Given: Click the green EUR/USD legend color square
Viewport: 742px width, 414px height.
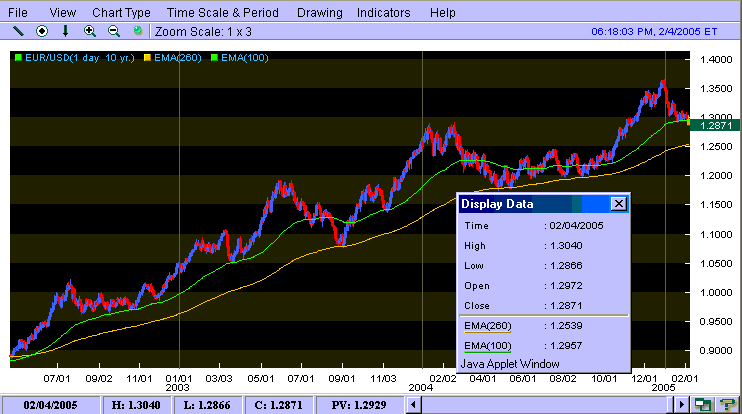Looking at the screenshot, I should (18, 58).
